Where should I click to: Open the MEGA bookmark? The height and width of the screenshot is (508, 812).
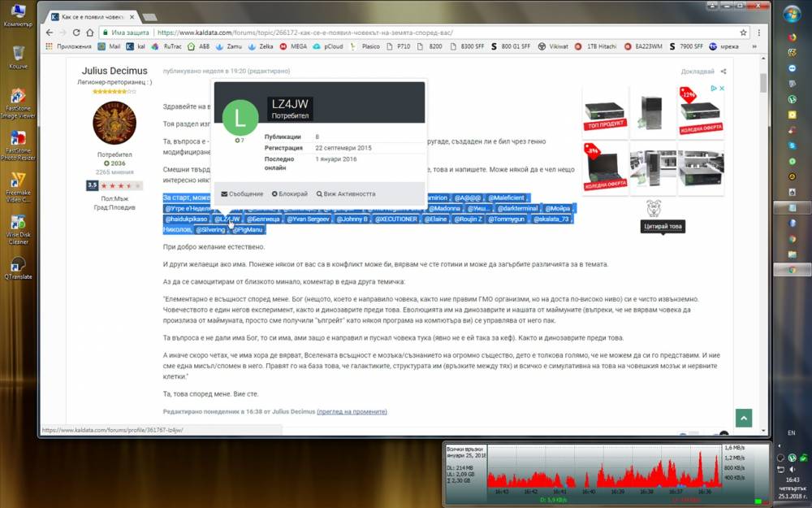pos(293,46)
